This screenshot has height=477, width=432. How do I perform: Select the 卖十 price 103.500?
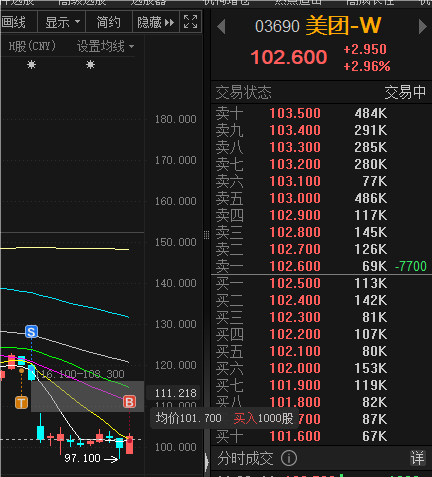[x=295, y=113]
